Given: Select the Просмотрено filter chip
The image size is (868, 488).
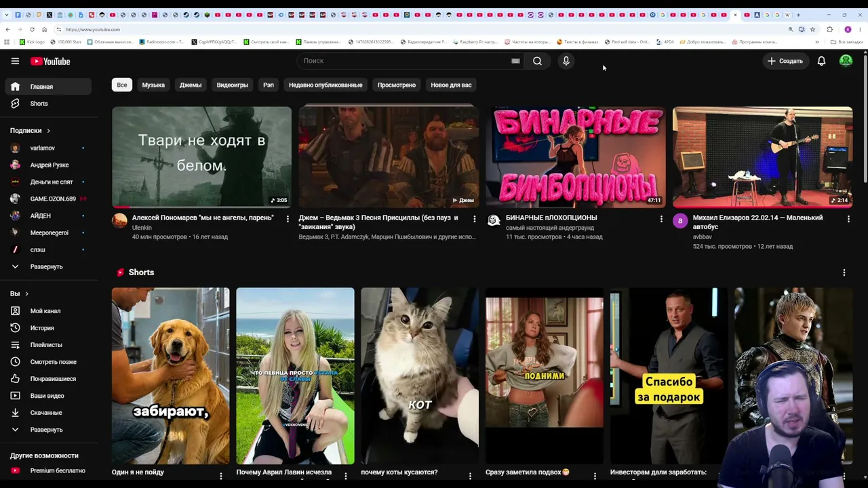Looking at the screenshot, I should pos(397,85).
